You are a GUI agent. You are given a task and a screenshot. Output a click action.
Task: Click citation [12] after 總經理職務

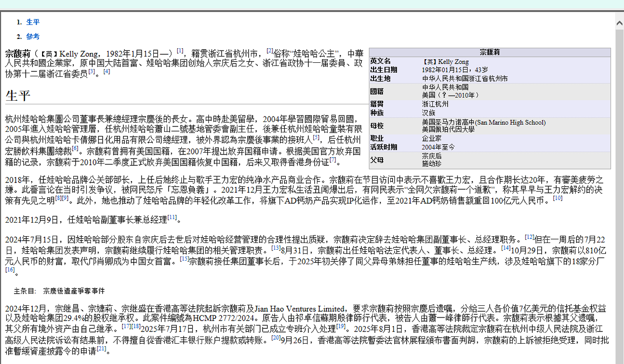(x=529, y=238)
